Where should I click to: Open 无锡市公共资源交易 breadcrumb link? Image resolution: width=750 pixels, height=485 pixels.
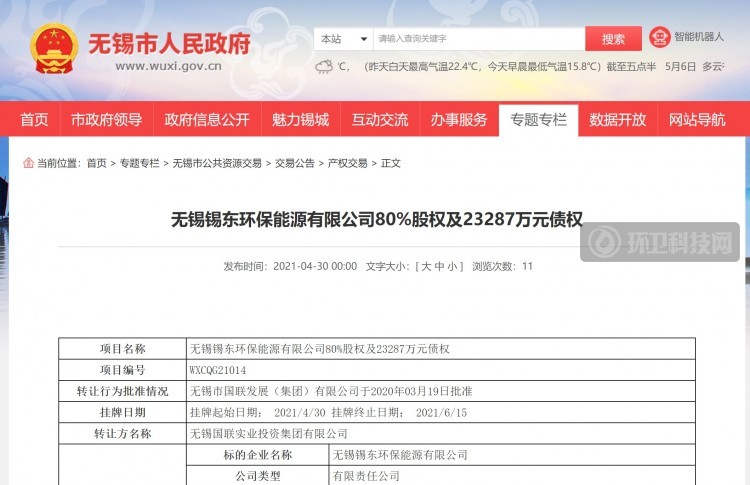click(217, 163)
